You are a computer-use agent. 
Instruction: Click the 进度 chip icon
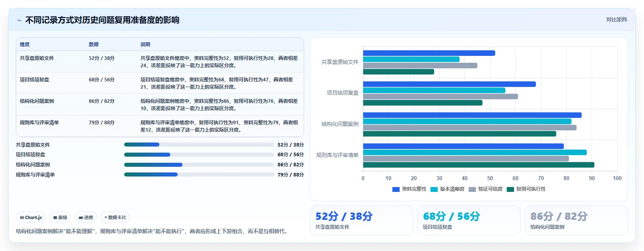coord(81,217)
